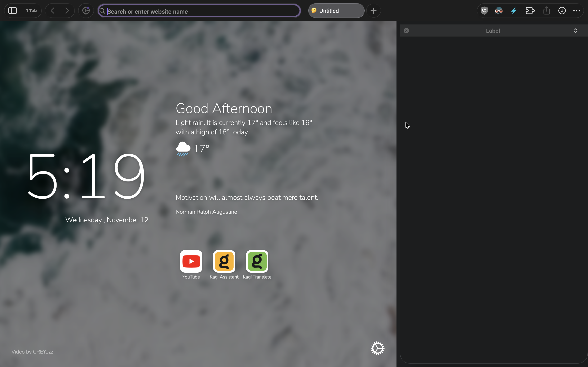Open start page settings gear

tap(378, 348)
